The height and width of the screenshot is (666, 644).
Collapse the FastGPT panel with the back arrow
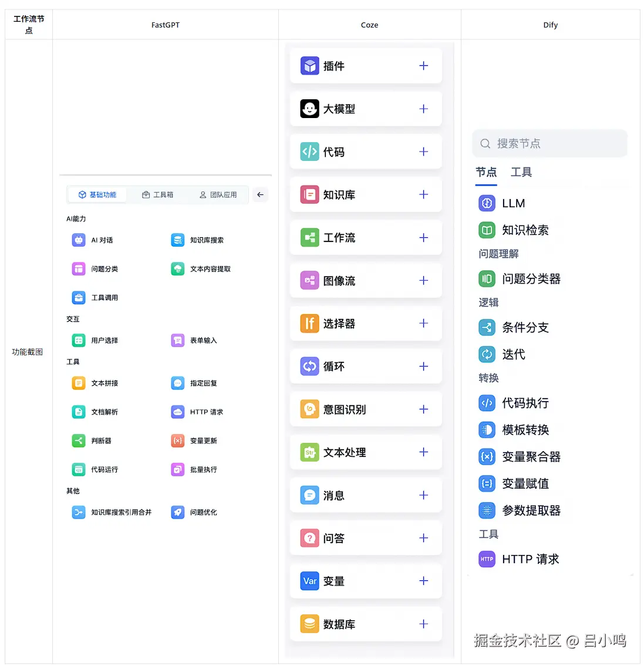point(260,194)
